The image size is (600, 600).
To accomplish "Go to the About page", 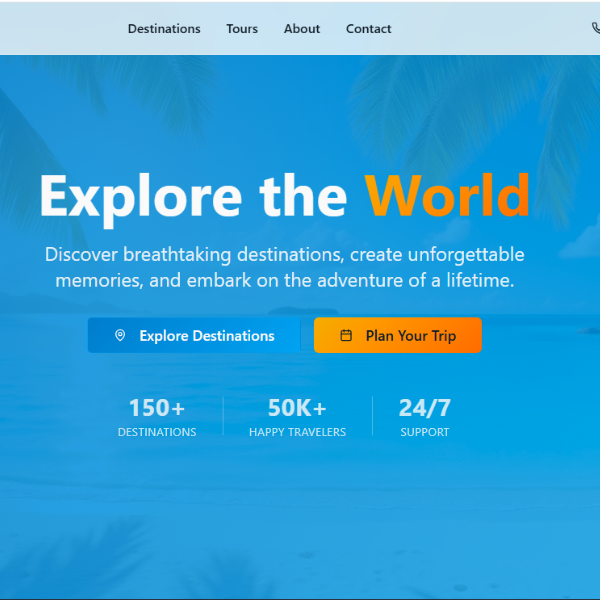I will point(302,29).
